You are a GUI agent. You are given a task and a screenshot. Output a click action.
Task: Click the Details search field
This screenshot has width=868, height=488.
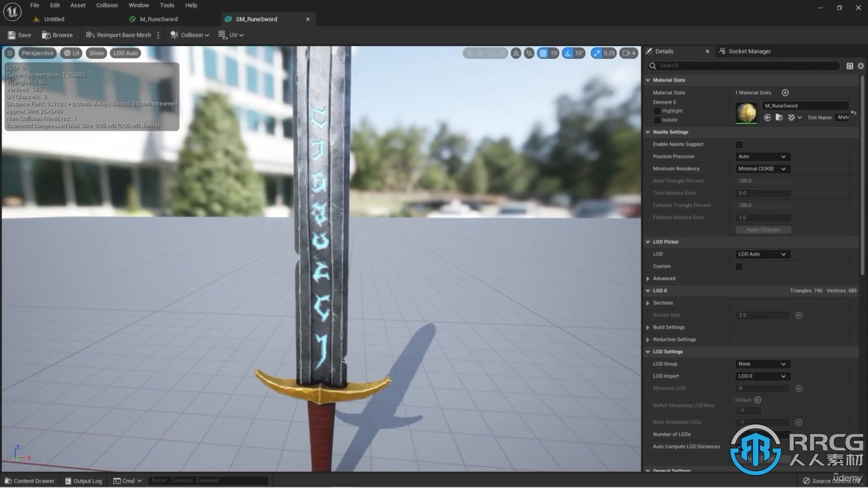[x=743, y=66]
